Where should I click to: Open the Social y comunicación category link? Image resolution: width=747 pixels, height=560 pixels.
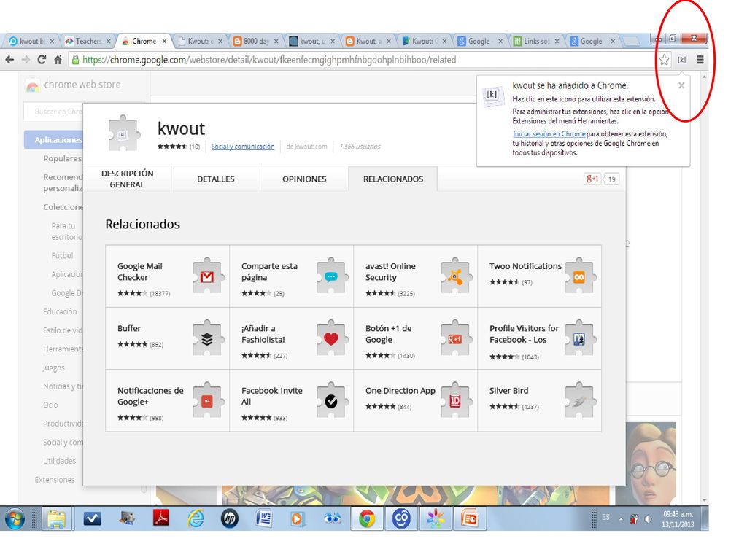point(243,147)
